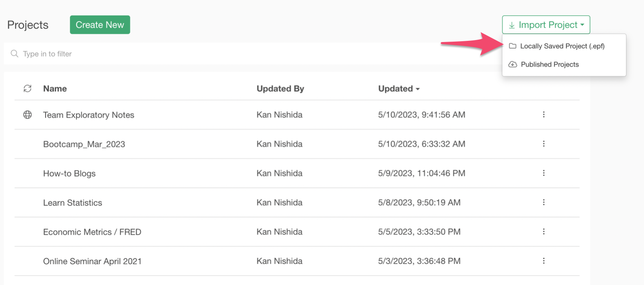The image size is (644, 285).
Task: Open three-dot menu for Bootcamp_Mar_2023 row
Action: click(543, 144)
